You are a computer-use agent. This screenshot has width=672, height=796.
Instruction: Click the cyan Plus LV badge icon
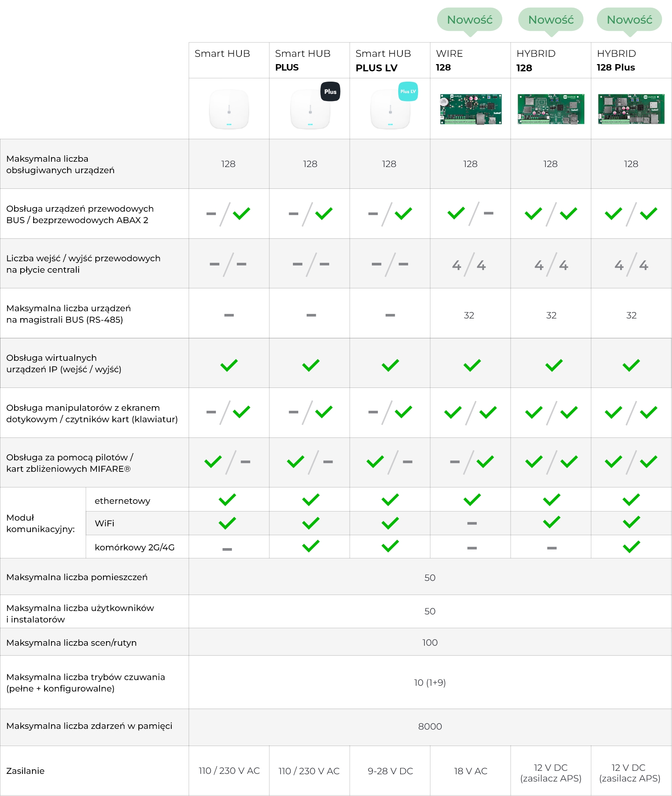coord(408,92)
